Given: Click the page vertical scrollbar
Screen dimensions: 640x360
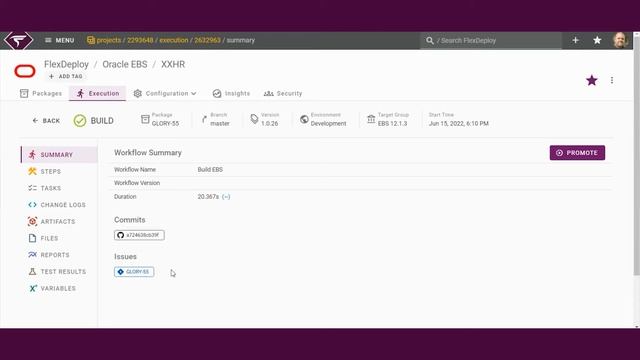Looking at the screenshot, I should 636,155.
